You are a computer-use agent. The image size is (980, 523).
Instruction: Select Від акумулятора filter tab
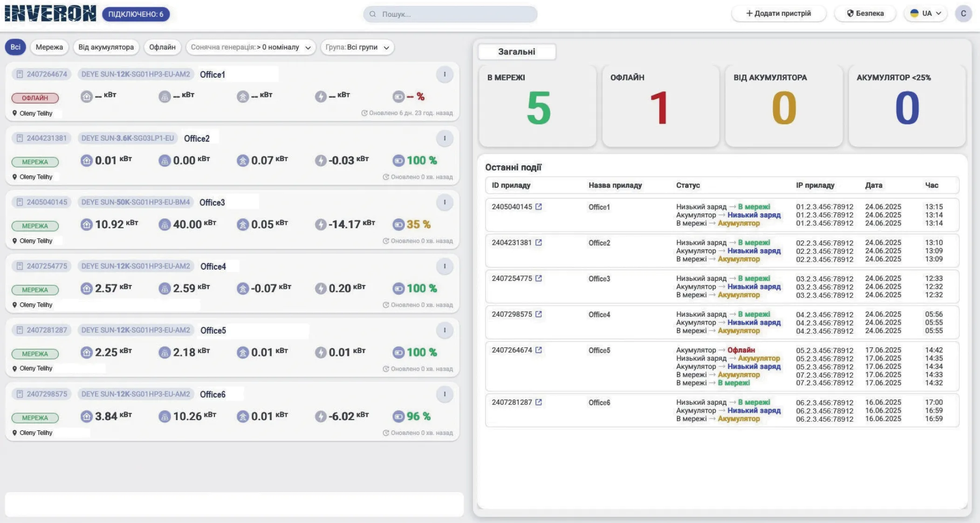pyautogui.click(x=106, y=47)
